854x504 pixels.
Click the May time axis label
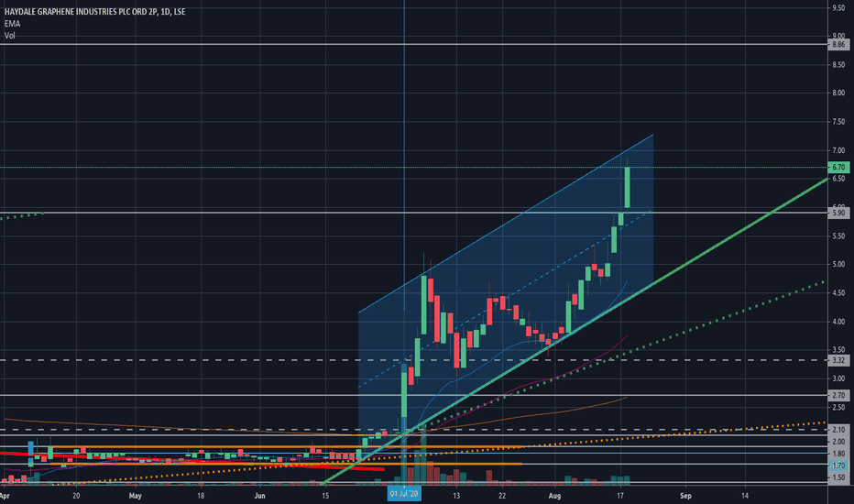click(135, 496)
